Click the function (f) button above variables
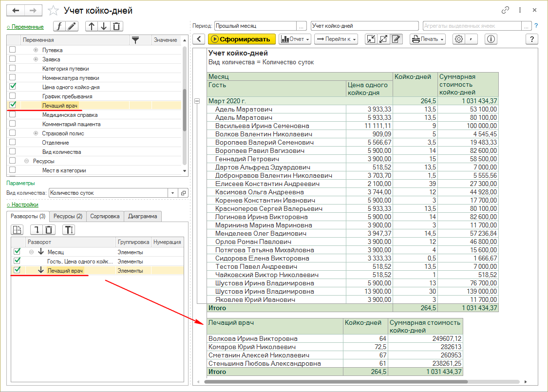Viewport: 548px width, 392px height. [x=59, y=26]
